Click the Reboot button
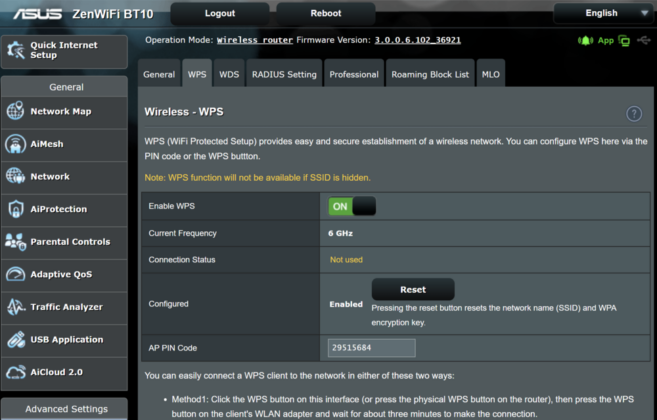Image resolution: width=657 pixels, height=420 pixels. point(326,13)
